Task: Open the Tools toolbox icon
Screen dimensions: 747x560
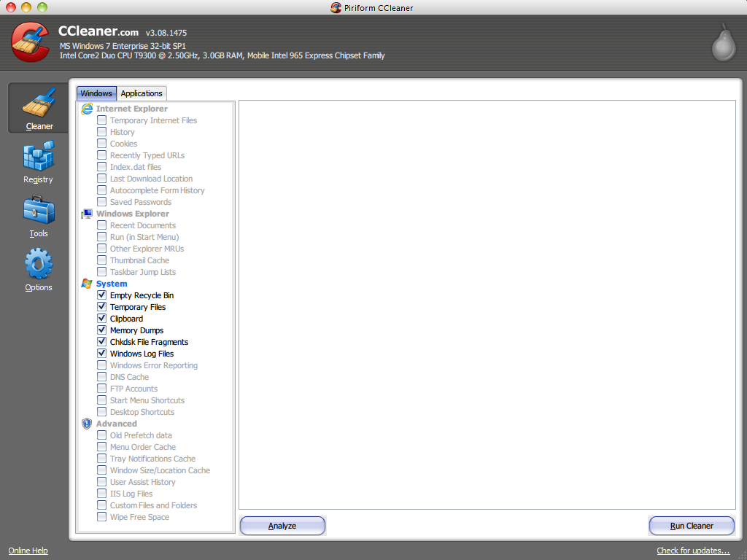Action: [x=39, y=209]
